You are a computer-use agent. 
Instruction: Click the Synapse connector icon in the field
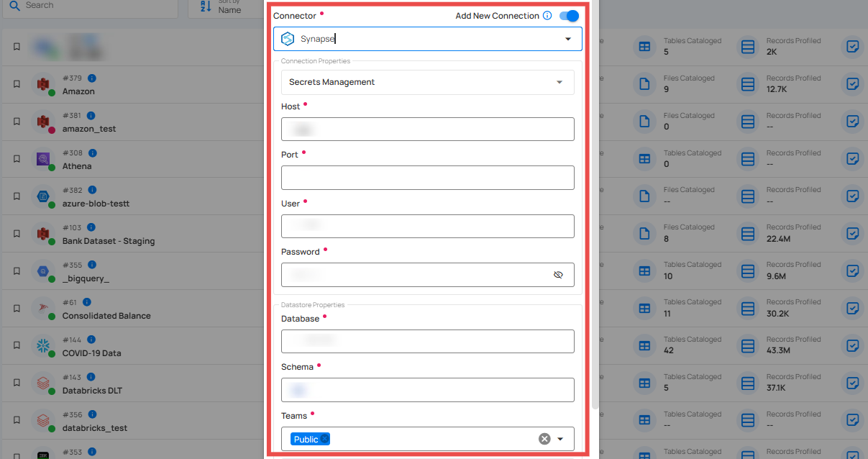[288, 39]
